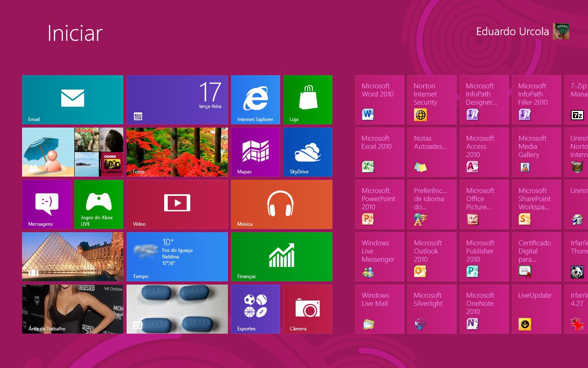Start Microsoft OneNote 2010
This screenshot has width=588, height=368.
point(484,309)
